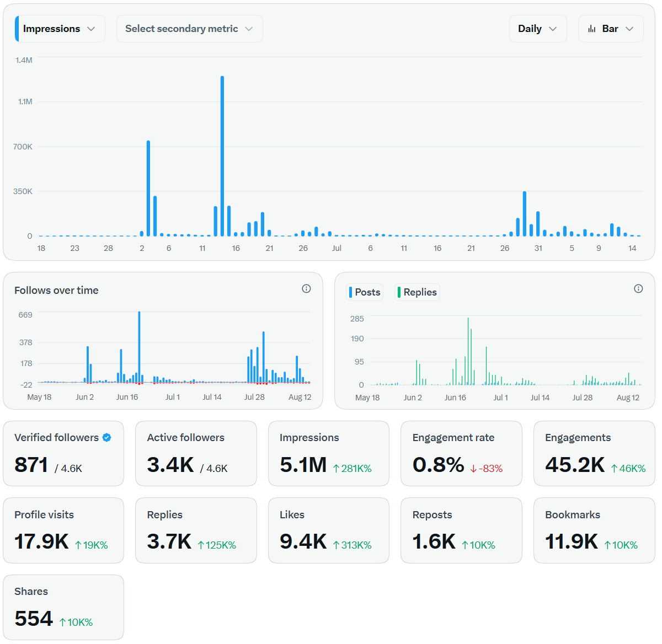Select the Engagement rate card
The height and width of the screenshot is (644, 662).
click(461, 454)
